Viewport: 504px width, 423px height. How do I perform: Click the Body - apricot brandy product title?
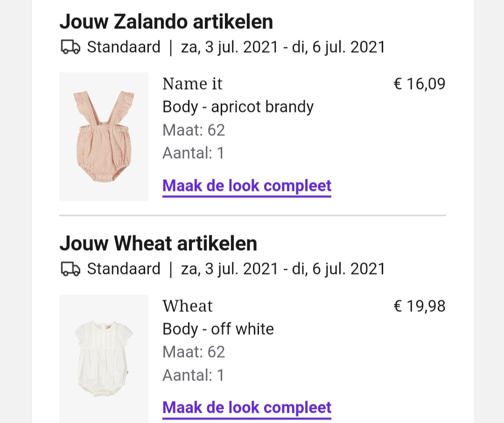tap(238, 107)
